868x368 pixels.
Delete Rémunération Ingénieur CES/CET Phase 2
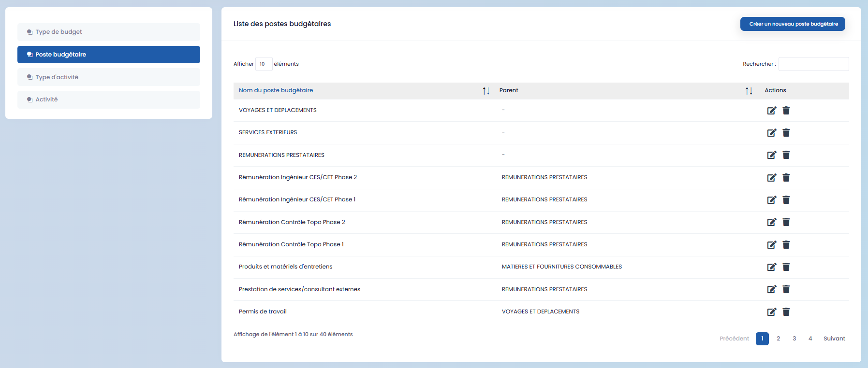tap(786, 178)
